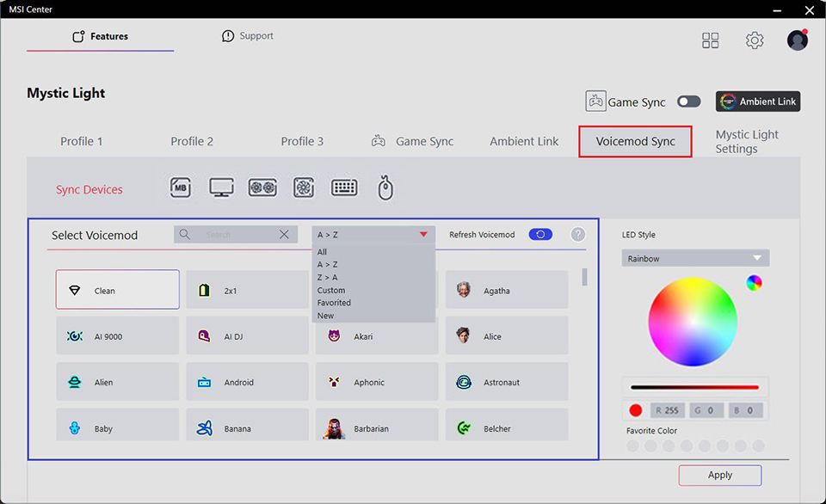Click the rainbow color mode swatch

[754, 283]
